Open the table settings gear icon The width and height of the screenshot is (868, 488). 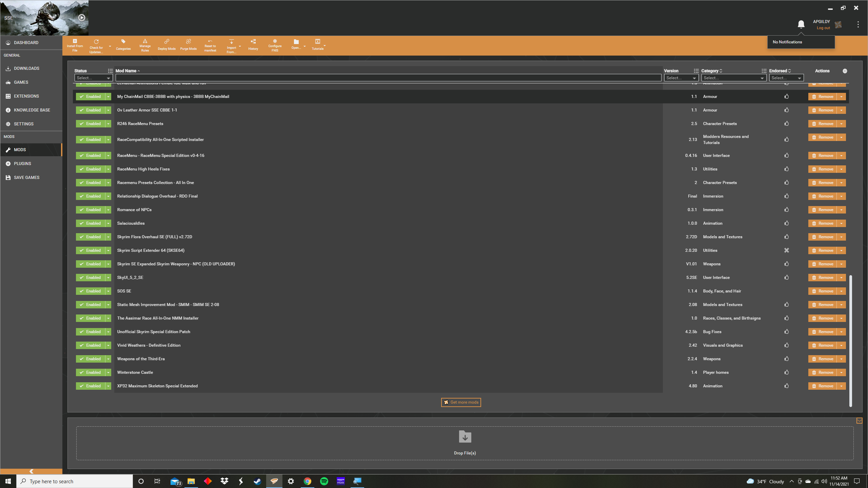pyautogui.click(x=845, y=71)
